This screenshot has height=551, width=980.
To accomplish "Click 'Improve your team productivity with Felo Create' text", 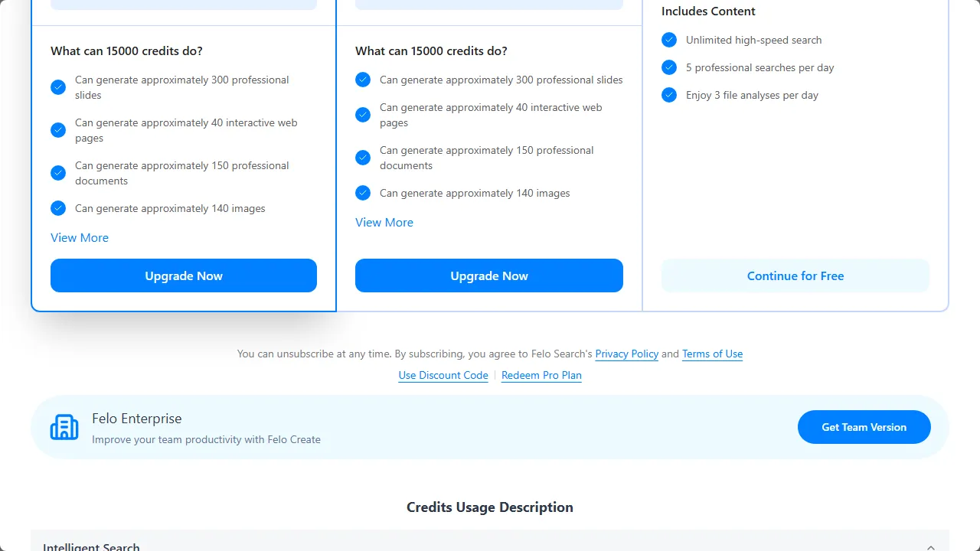I will (206, 439).
